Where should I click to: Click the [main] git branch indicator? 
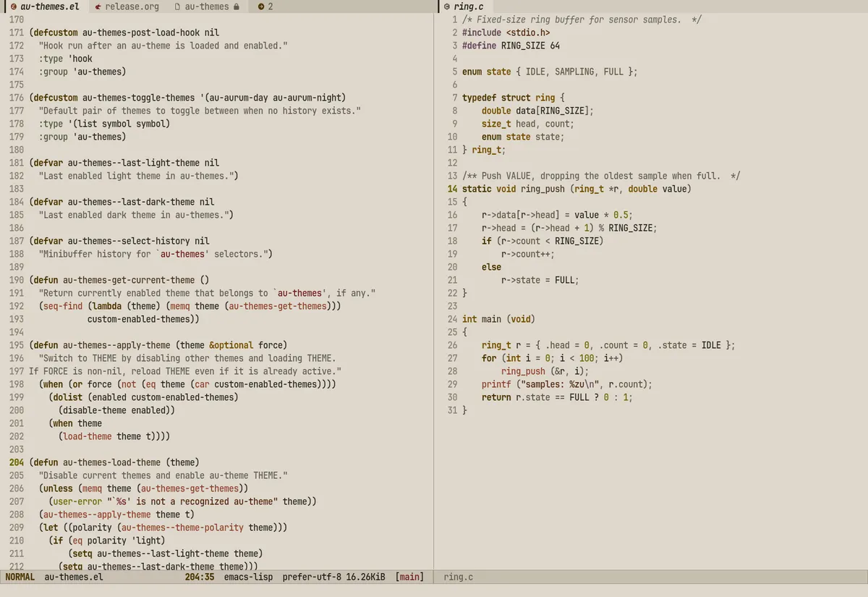tap(409, 577)
